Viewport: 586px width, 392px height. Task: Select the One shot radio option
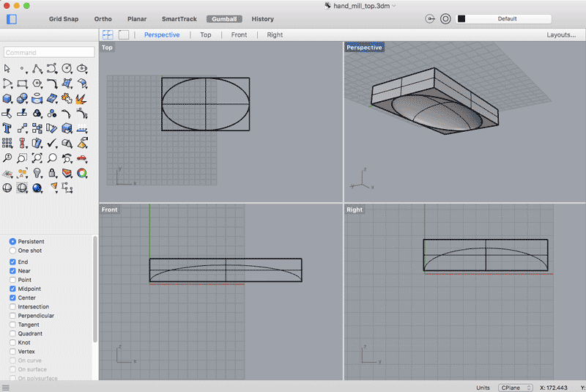(x=12, y=251)
